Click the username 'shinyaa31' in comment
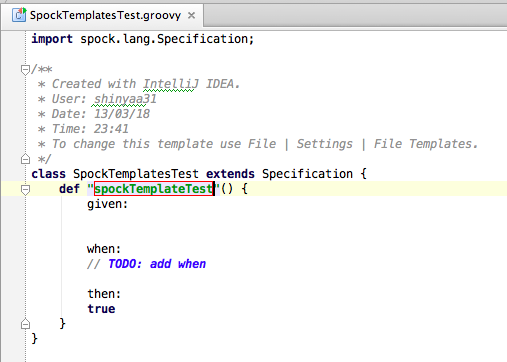Viewport: 507px width, 362px height. [x=125, y=99]
